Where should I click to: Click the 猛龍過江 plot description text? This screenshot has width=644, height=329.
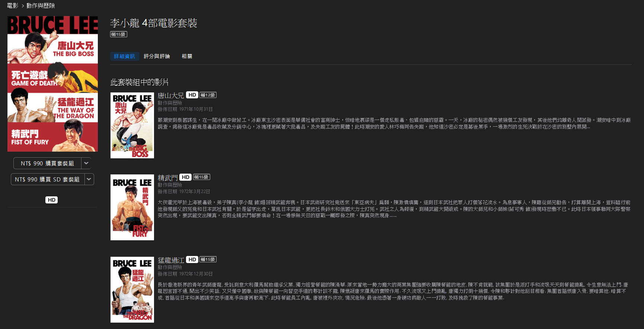coord(393,291)
